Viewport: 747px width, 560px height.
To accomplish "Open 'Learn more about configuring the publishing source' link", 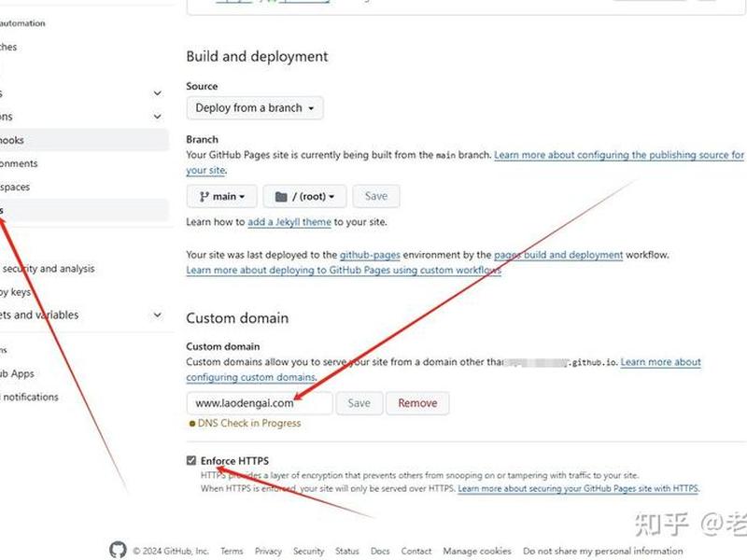I will coord(619,155).
